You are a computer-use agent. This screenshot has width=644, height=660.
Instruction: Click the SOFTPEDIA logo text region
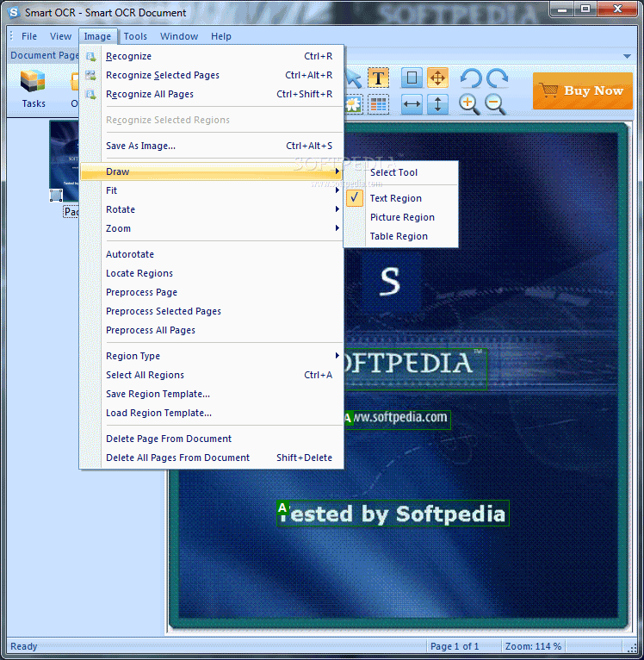click(416, 369)
